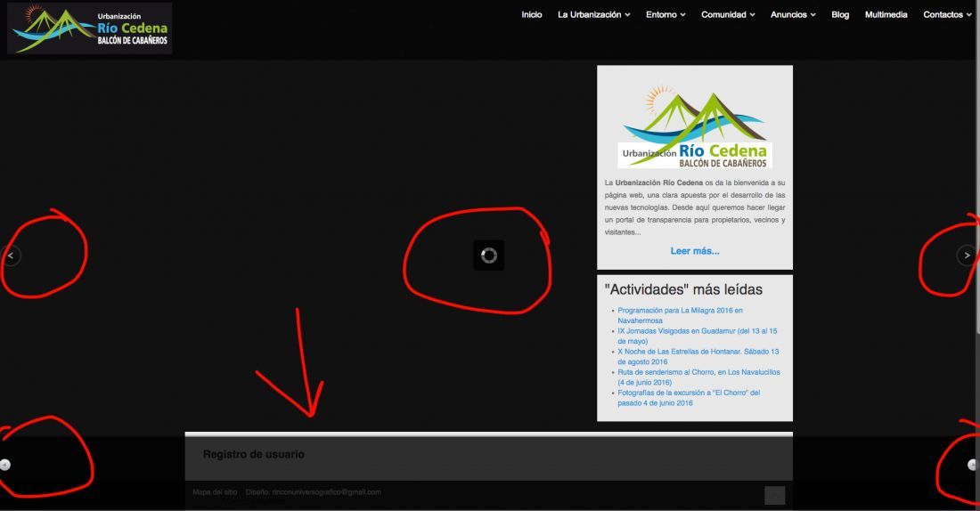Screen dimensions: 980x511
Task: Follow the Mapa del sitio footer link
Action: point(215,492)
